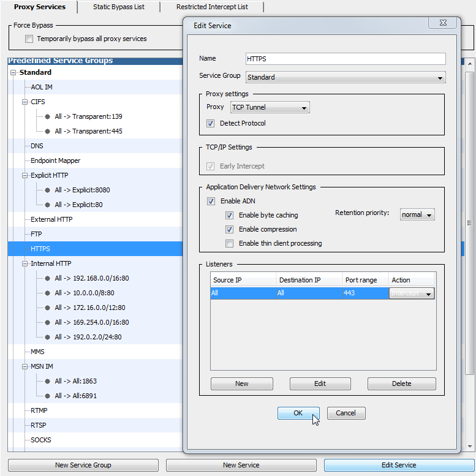Open the Service Group dropdown
This screenshot has width=476, height=476.
point(346,77)
